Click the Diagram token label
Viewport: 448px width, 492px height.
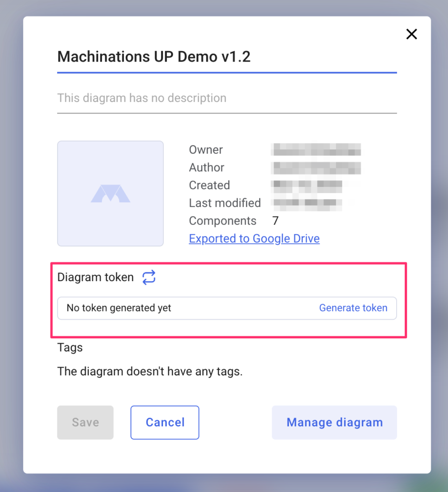[96, 277]
